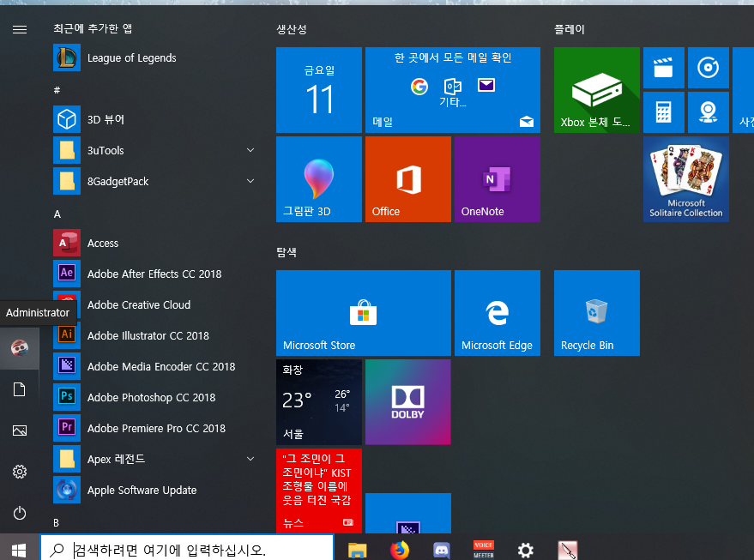This screenshot has height=560, width=754.
Task: Click the Power button icon
Action: (19, 513)
